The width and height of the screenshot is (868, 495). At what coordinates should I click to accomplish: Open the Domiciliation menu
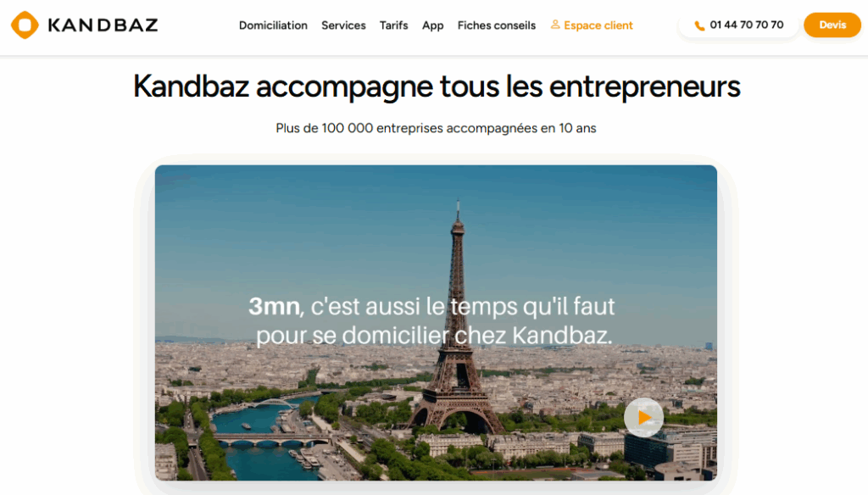(x=273, y=25)
